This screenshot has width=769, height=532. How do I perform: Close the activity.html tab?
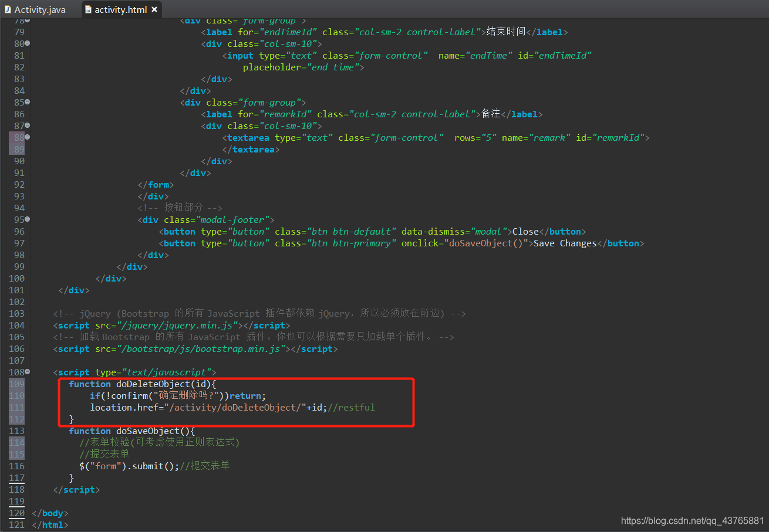[x=154, y=9]
